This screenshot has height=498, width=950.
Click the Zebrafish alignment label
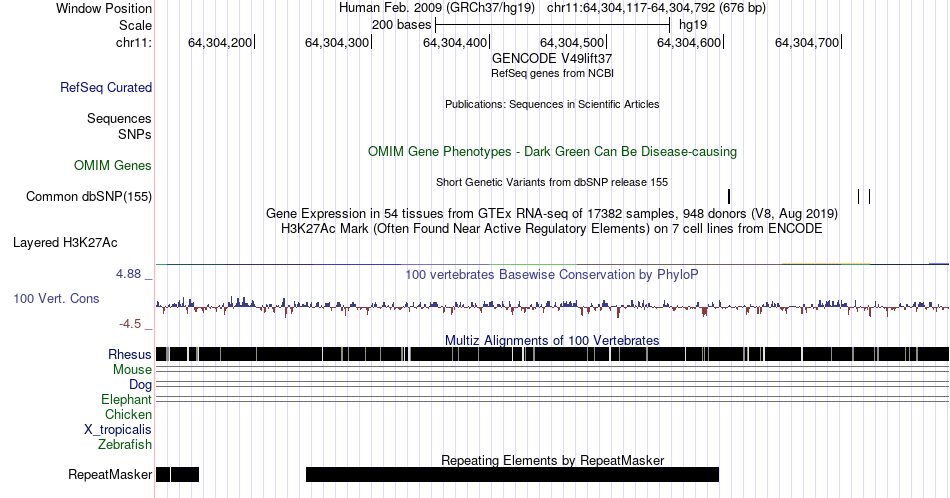point(124,444)
